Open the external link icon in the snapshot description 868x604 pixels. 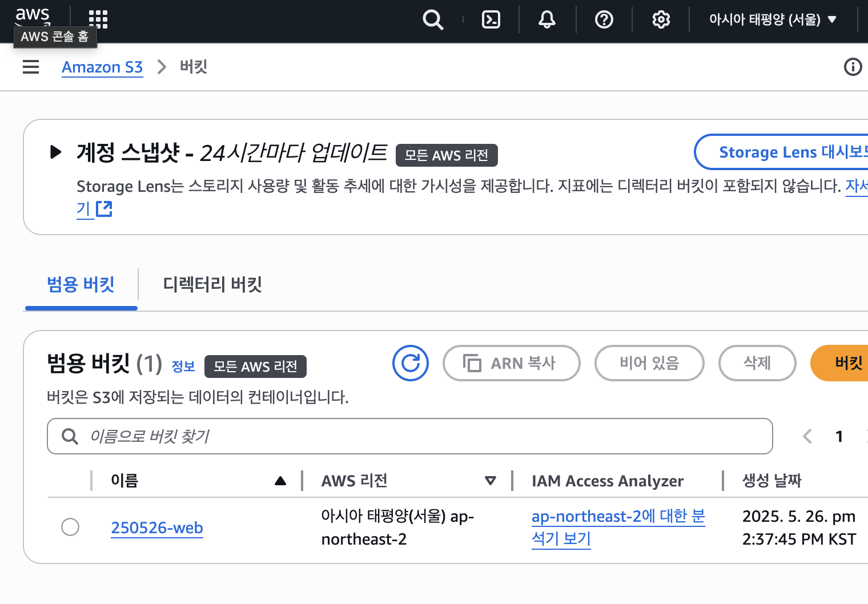(x=104, y=209)
